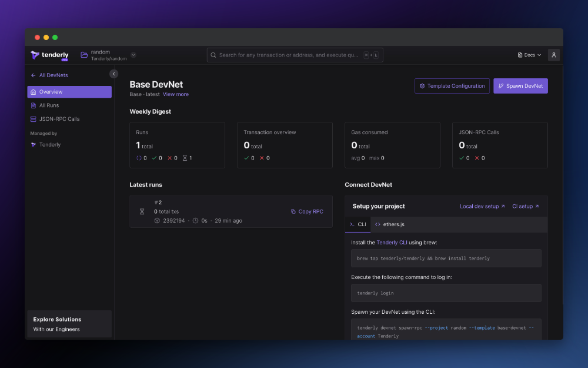Click View more under Base DevNet
Image resolution: width=588 pixels, height=368 pixels.
click(175, 94)
